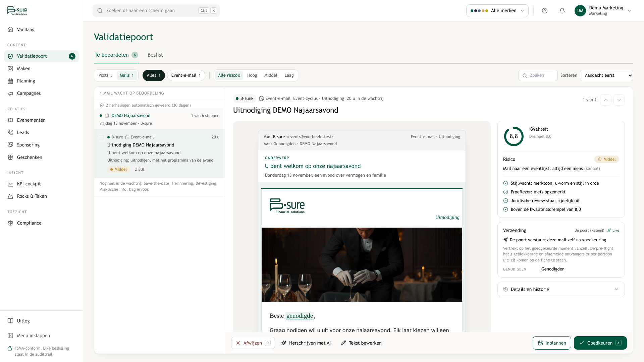Open the Vandaag home icon
Image resolution: width=644 pixels, height=362 pixels.
[x=10, y=29]
